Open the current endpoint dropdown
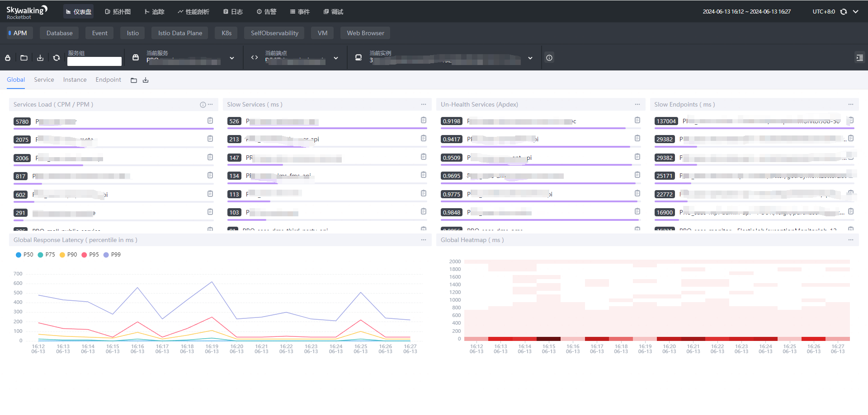The height and width of the screenshot is (415, 868). tap(295, 58)
